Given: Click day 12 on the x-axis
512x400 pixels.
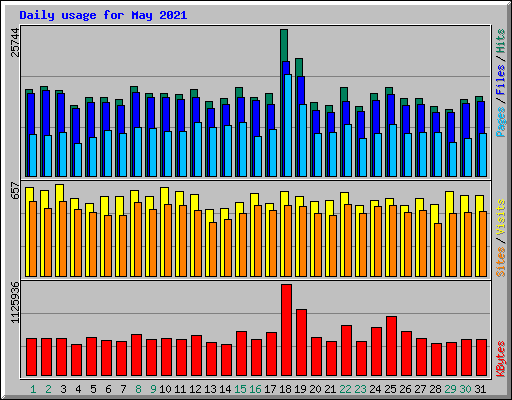Looking at the screenshot, I should (195, 389).
